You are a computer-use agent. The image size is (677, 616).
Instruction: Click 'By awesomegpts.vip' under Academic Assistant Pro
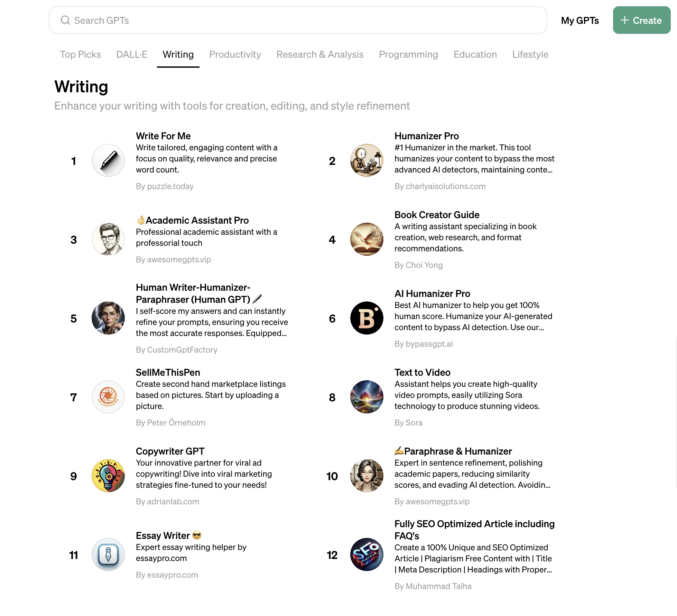click(x=173, y=260)
